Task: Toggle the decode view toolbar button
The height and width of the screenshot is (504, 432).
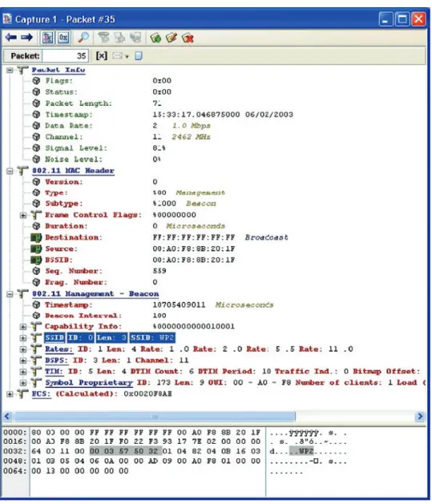Action: tap(48, 38)
